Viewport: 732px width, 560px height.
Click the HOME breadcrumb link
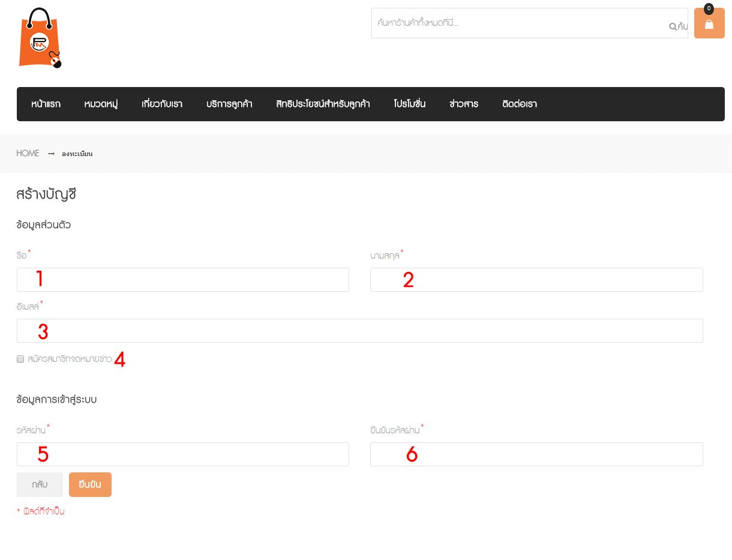(28, 153)
